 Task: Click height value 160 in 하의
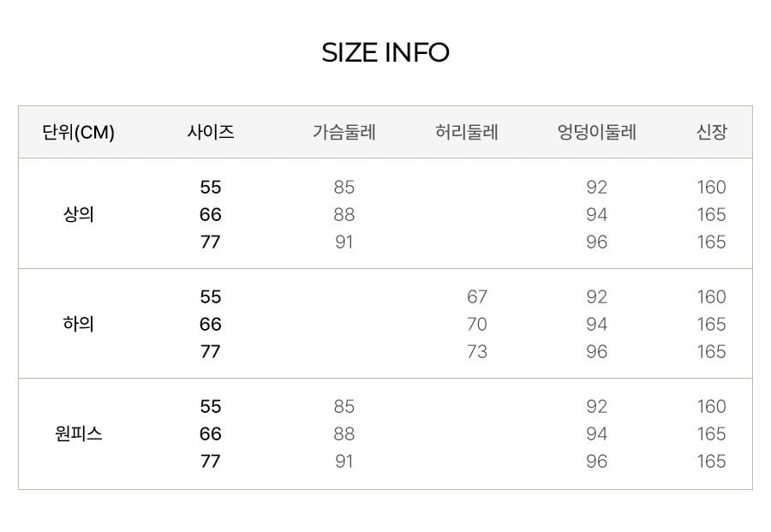tap(712, 296)
